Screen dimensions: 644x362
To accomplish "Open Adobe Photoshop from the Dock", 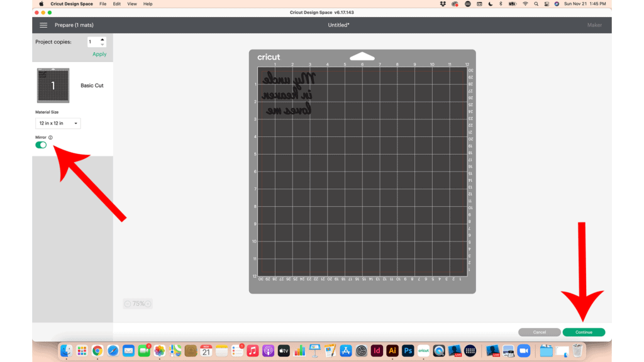I will 408,351.
